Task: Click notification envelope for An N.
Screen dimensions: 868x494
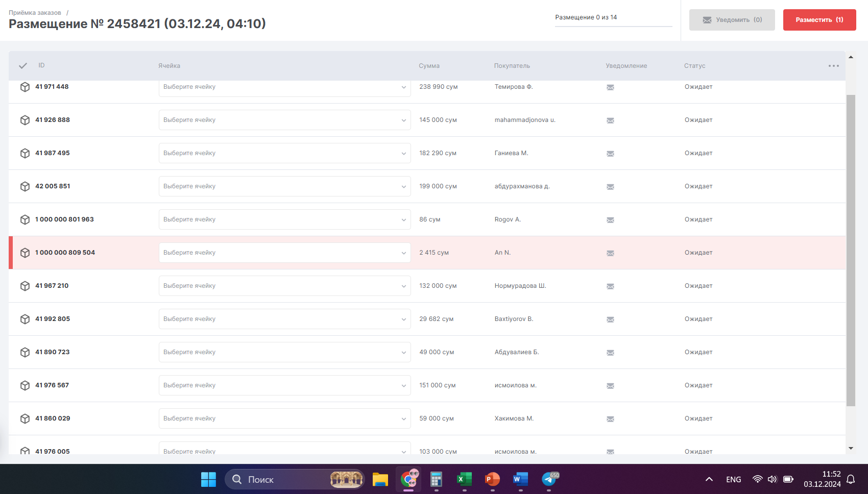Action: pyautogui.click(x=610, y=253)
